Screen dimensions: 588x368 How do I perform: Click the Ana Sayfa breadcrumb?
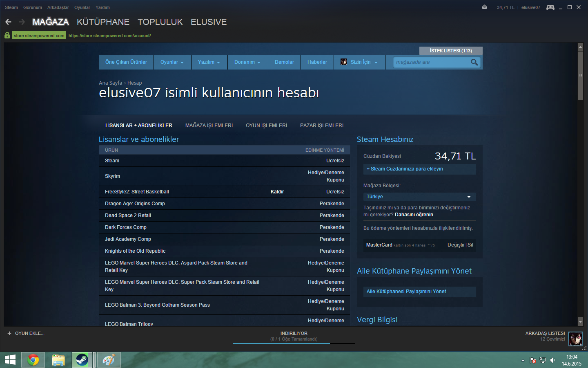110,83
